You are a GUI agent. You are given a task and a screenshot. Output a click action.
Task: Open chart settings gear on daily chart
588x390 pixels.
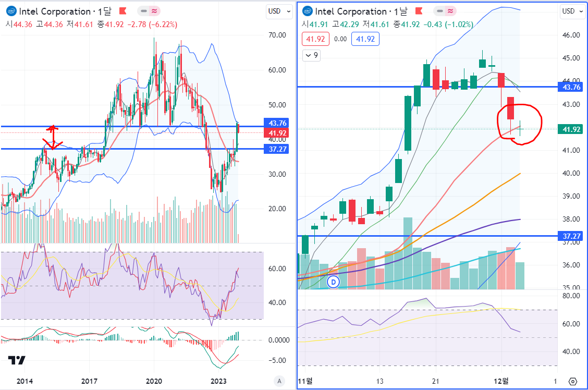[573, 382]
